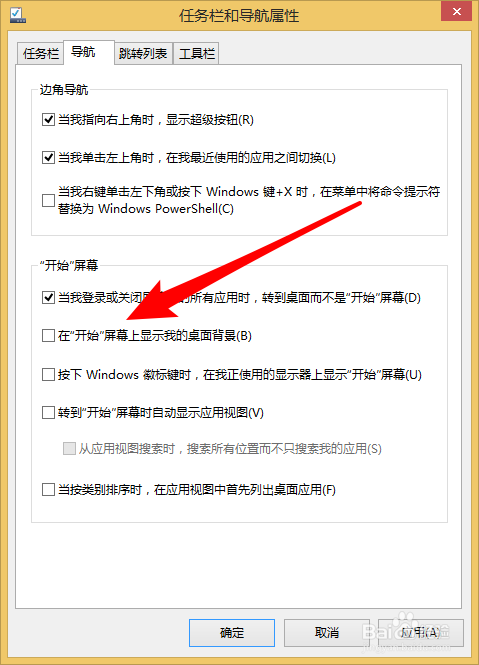Screen dimensions: 479x665
Task: Open the 跳转列表 tab
Action: click(x=143, y=53)
